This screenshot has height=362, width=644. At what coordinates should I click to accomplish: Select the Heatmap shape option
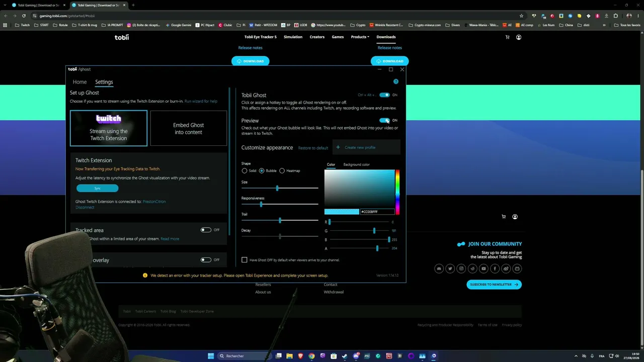[x=282, y=171]
